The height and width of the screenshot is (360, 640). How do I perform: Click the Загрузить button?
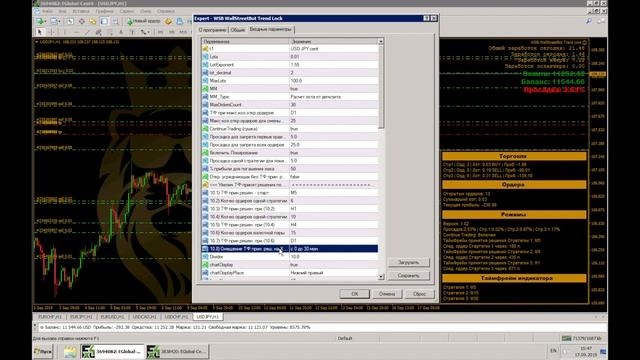tap(408, 262)
